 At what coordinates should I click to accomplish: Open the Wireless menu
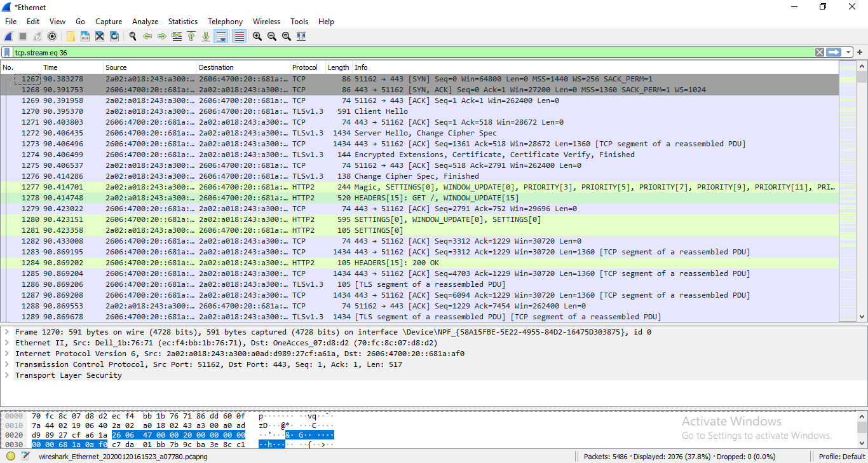click(x=266, y=22)
